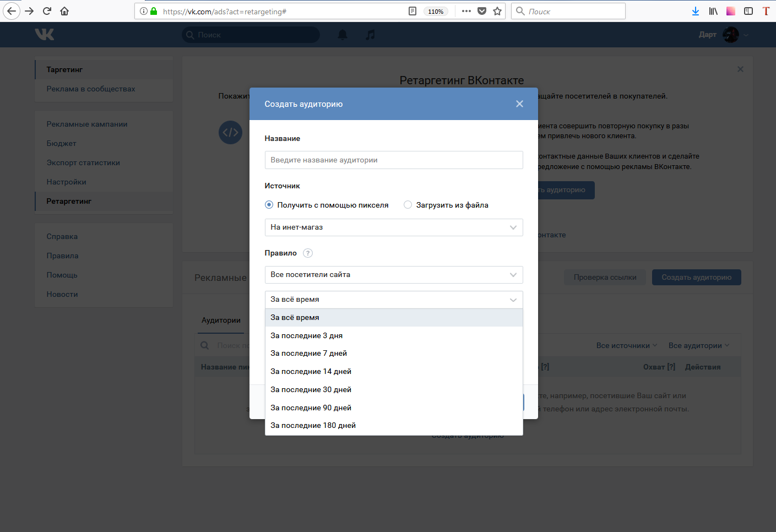776x532 pixels.
Task: Open the Все источники filter dropdown
Action: 627,346
